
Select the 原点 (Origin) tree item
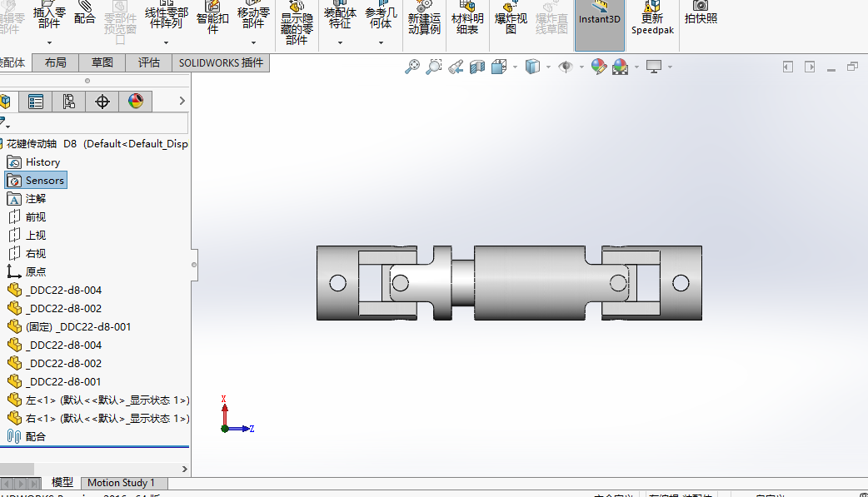(27, 271)
